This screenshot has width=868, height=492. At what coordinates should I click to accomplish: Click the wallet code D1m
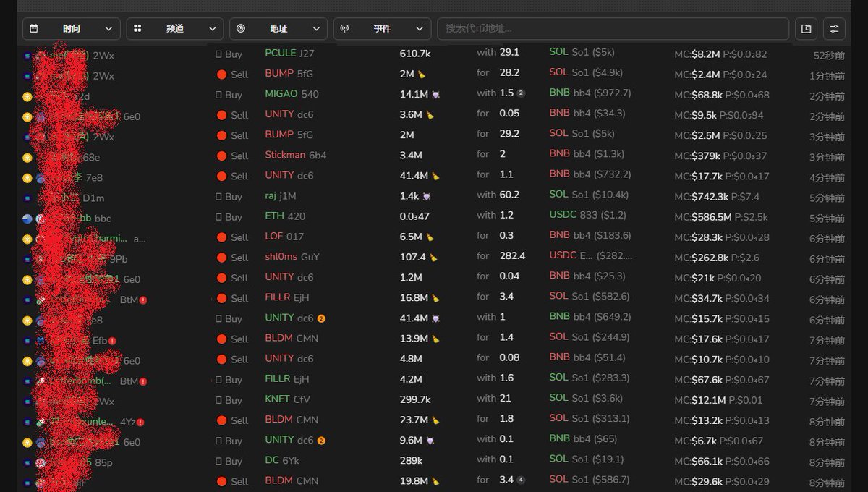point(94,198)
